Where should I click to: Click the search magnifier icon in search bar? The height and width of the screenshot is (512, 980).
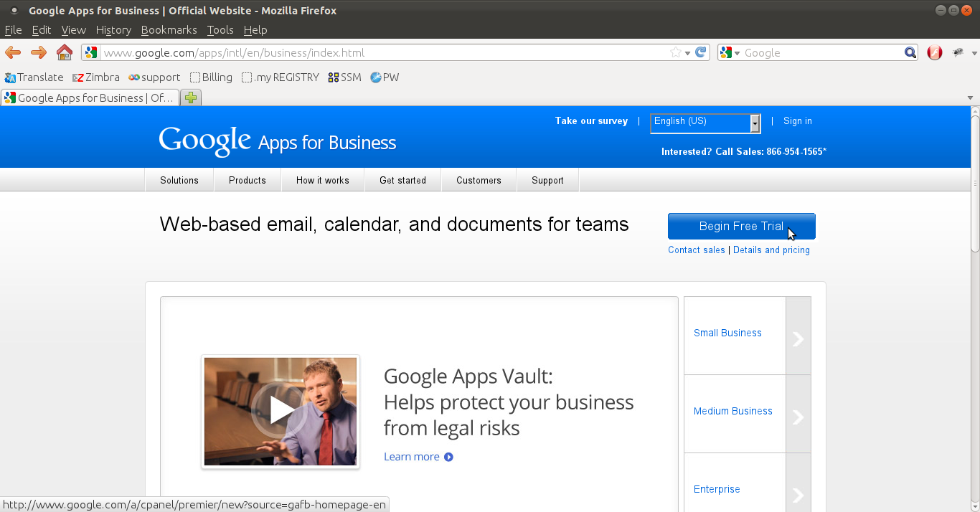tap(910, 52)
